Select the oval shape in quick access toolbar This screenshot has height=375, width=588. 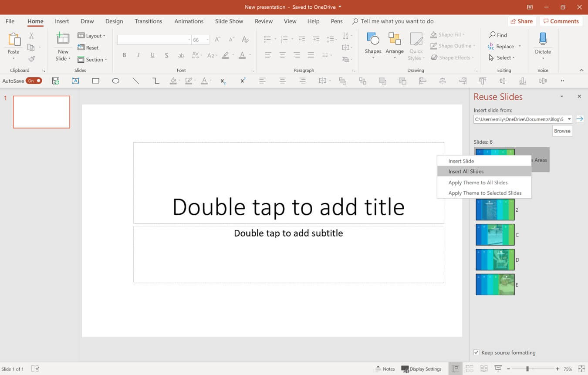[x=115, y=81]
